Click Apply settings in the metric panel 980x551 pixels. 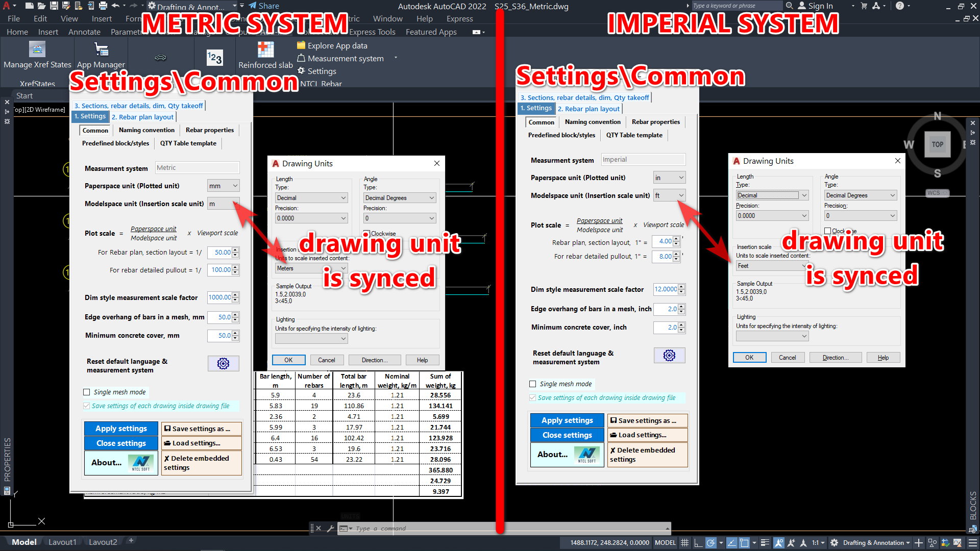tap(121, 429)
